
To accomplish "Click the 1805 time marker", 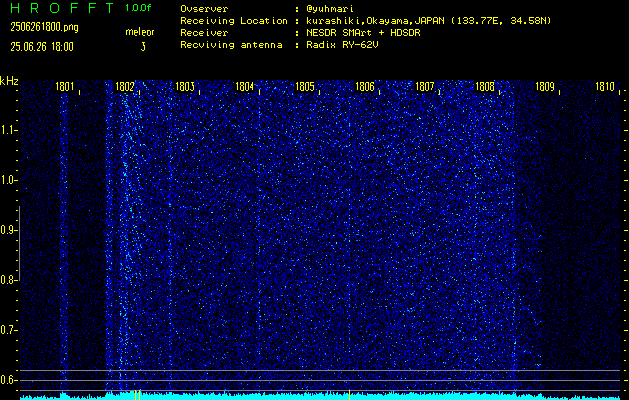I will click(305, 87).
